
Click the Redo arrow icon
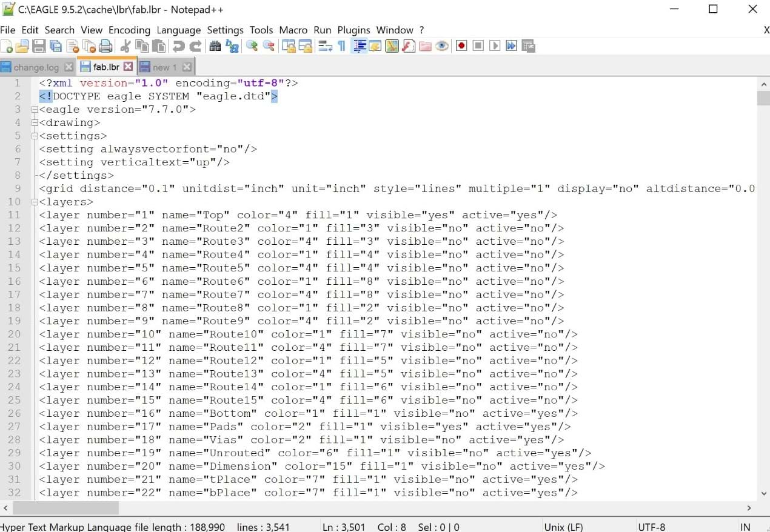195,46
